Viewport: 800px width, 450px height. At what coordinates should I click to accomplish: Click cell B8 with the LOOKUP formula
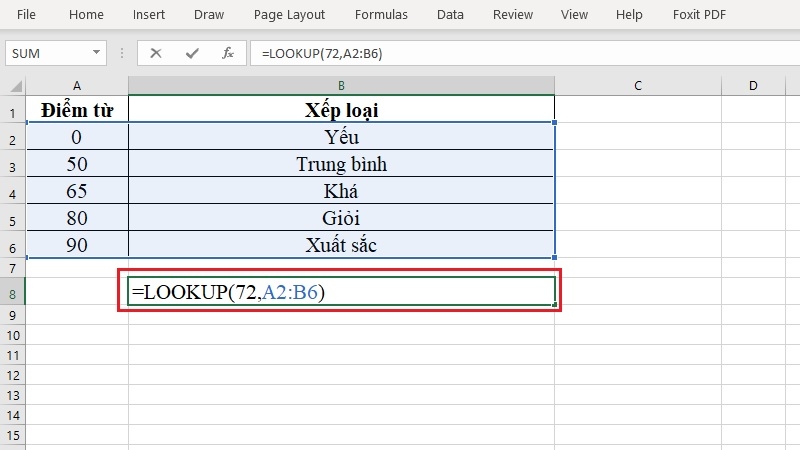341,291
